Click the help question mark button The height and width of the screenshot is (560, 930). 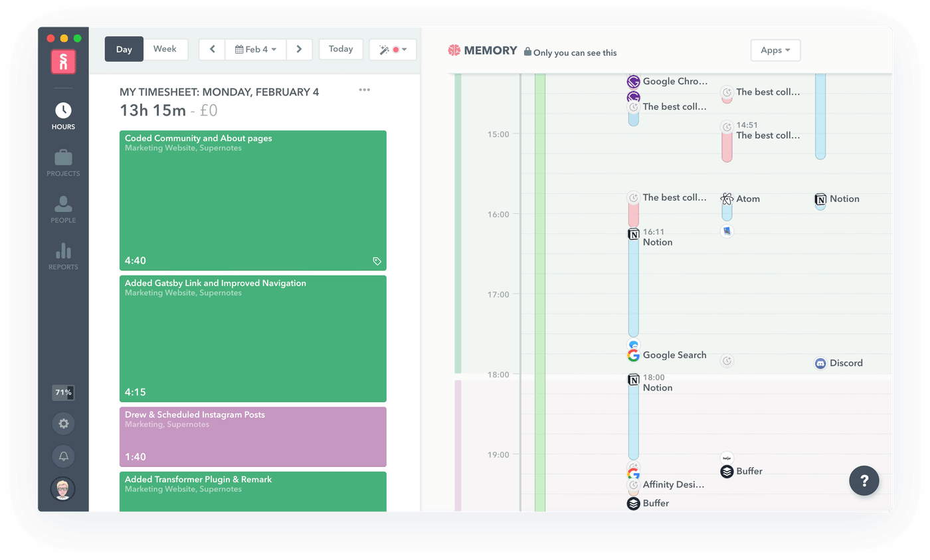864,480
